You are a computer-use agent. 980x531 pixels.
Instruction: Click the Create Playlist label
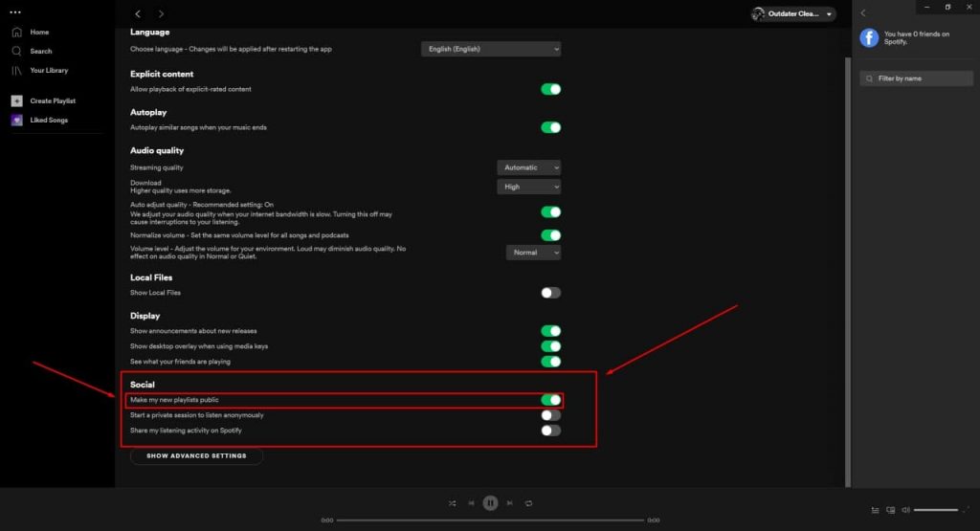point(53,100)
